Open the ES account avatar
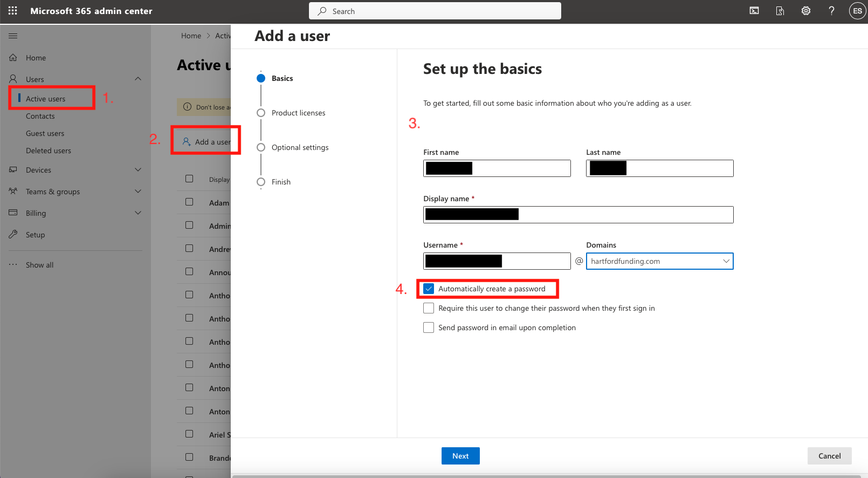Image resolution: width=868 pixels, height=478 pixels. click(x=857, y=11)
